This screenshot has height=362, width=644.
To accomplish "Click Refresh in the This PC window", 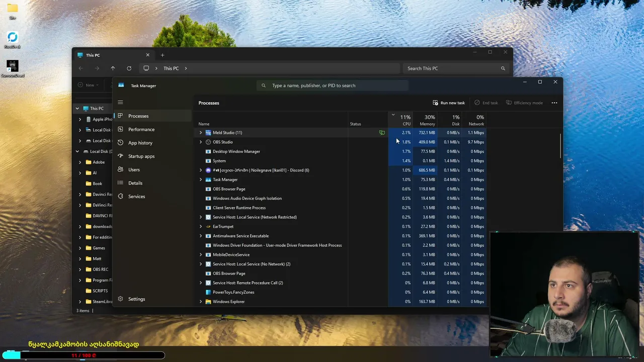I will (129, 68).
